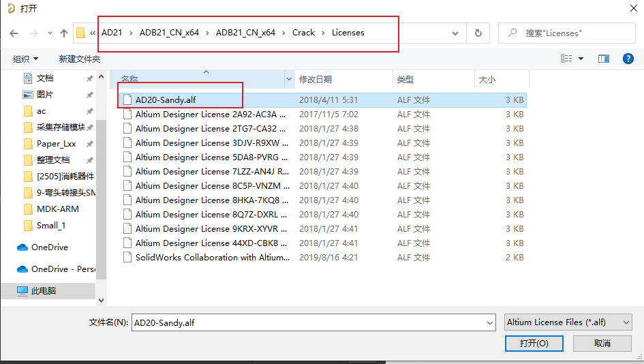Image resolution: width=644 pixels, height=364 pixels.
Task: Go forward to next folder
Action: (x=33, y=33)
